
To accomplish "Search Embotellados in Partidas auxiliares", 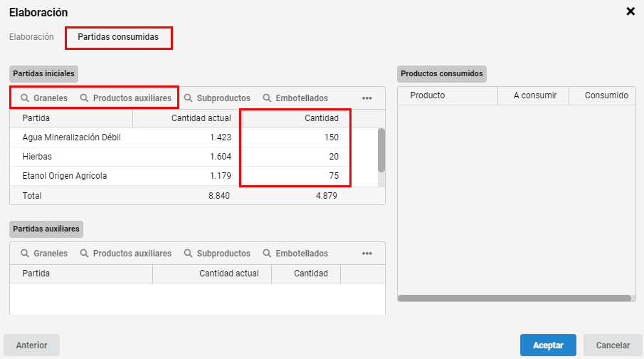I will (296, 254).
